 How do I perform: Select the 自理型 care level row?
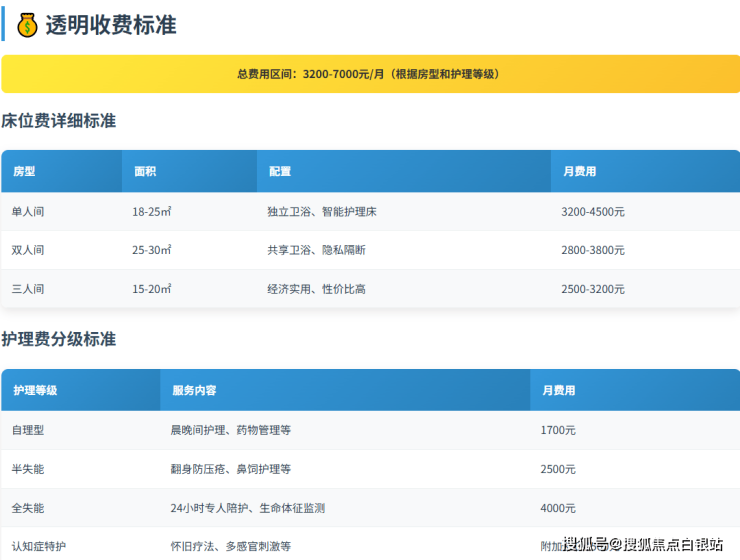click(x=28, y=430)
